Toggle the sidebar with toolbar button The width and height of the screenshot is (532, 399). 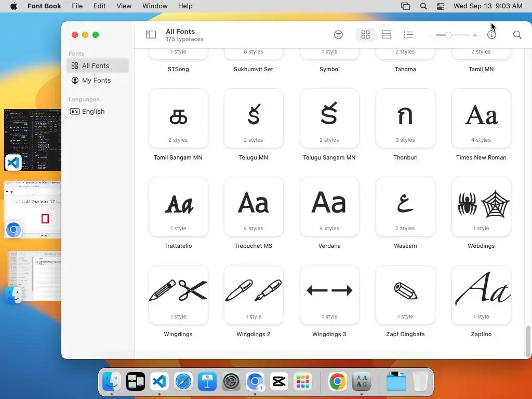pos(151,35)
